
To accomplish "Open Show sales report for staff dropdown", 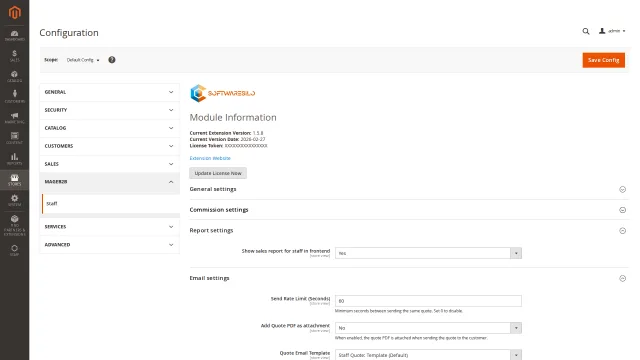I will pos(428,253).
